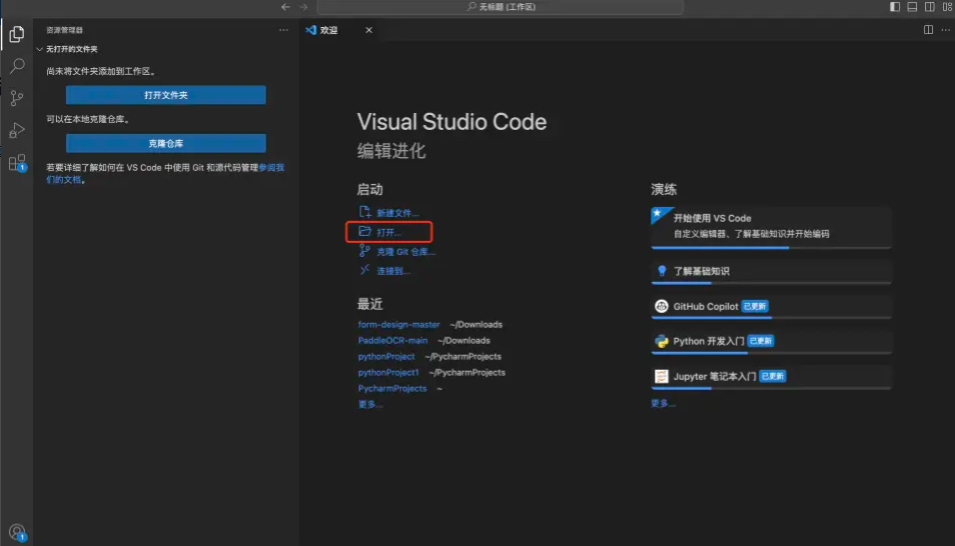This screenshot has width=955, height=546.
Task: Click progress bar under Python 开发入门
Action: pyautogui.click(x=771, y=353)
